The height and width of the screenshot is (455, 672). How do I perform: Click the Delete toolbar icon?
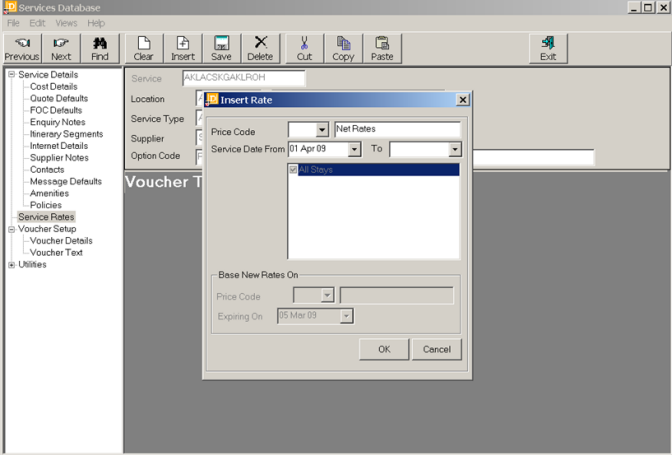click(260, 43)
